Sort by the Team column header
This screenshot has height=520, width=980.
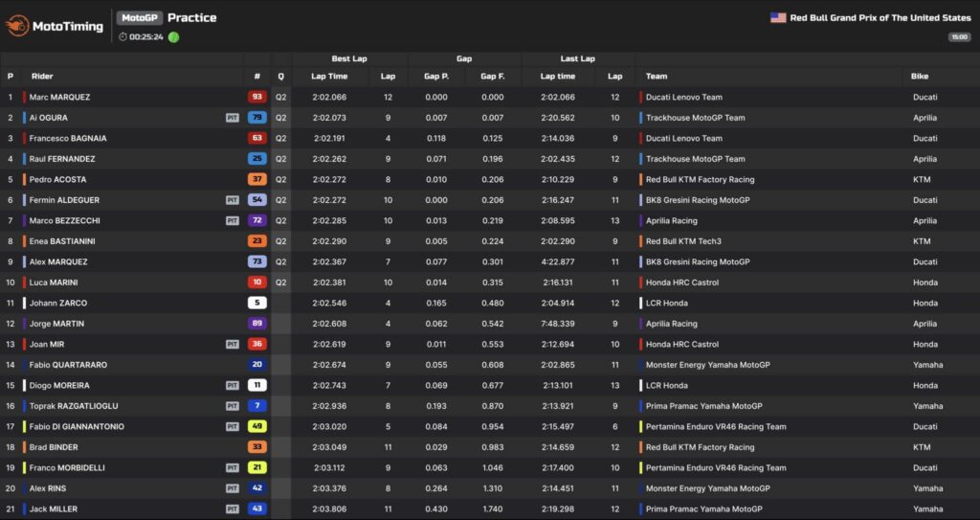(657, 77)
